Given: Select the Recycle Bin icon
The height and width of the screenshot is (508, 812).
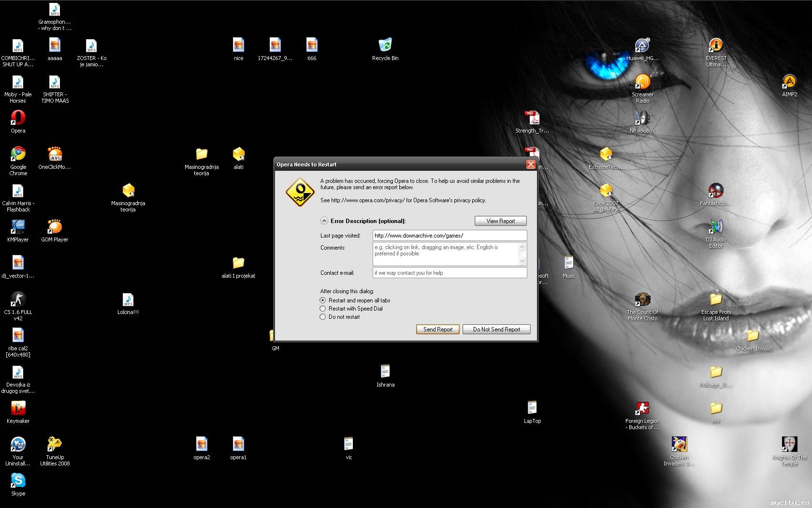Looking at the screenshot, I should pos(385,45).
